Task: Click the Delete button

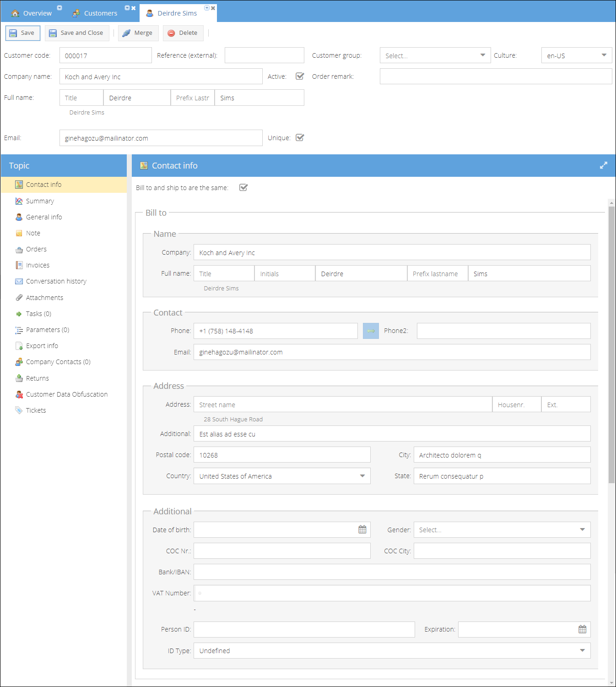Action: (x=183, y=33)
